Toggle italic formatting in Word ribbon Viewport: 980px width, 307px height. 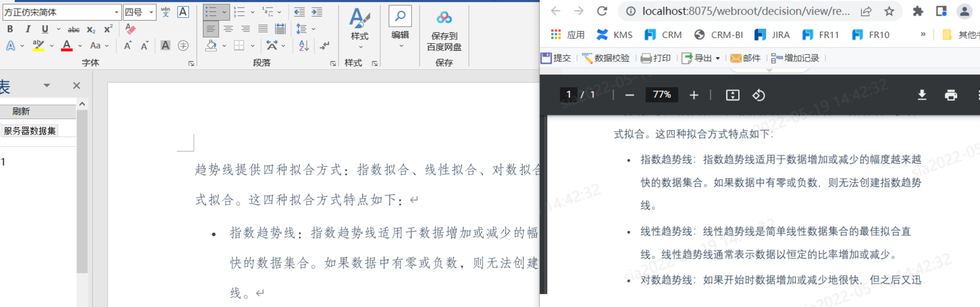[x=28, y=29]
